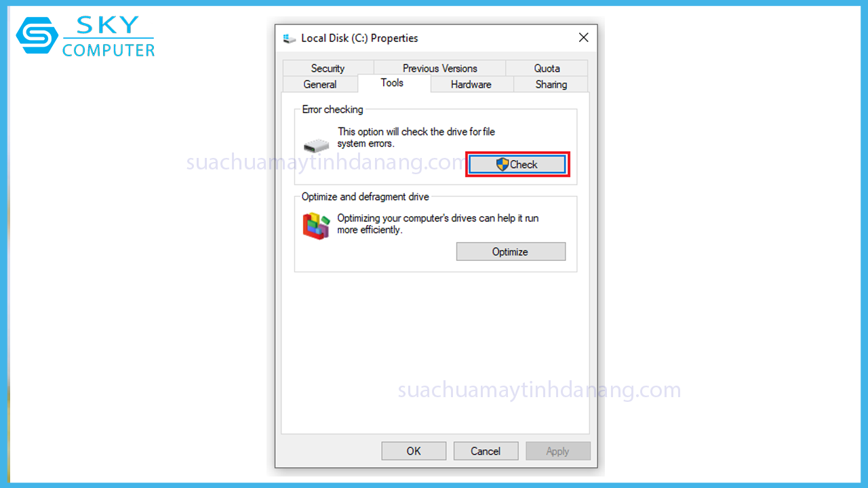Viewport: 868px width, 488px height.
Task: Dismiss dialog with Cancel button
Action: click(x=486, y=451)
